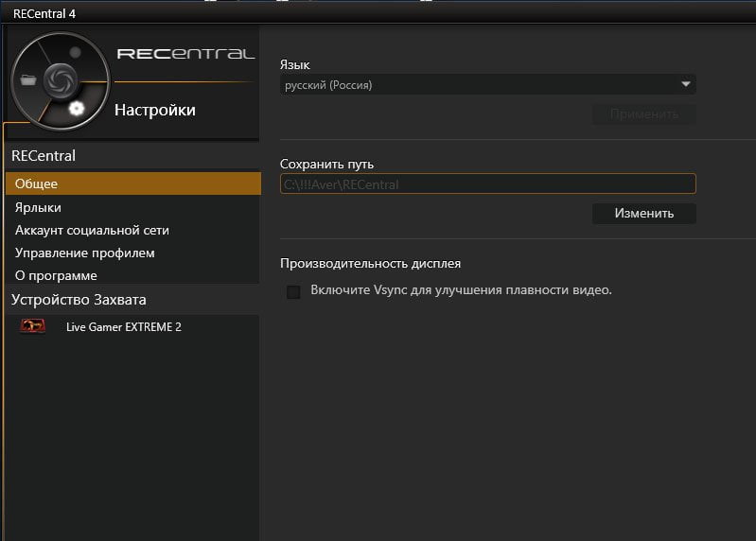Select the gear settings icon on dial
Viewport: 756px width, 541px height.
(x=77, y=109)
